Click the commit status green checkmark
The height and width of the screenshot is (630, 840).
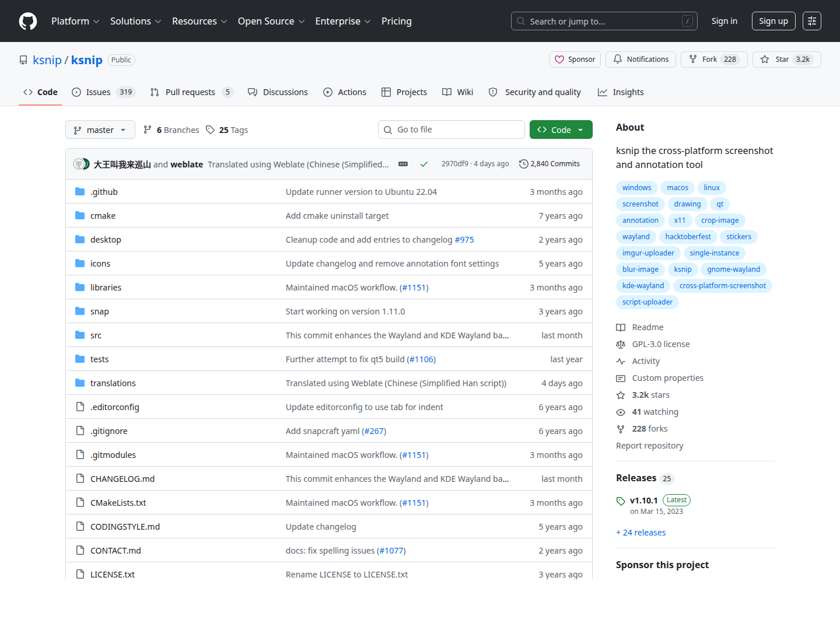point(424,164)
